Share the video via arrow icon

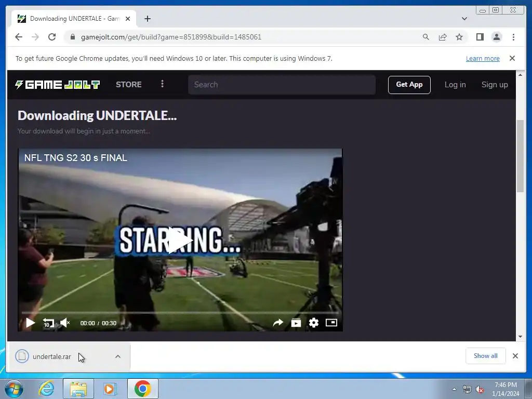click(278, 323)
